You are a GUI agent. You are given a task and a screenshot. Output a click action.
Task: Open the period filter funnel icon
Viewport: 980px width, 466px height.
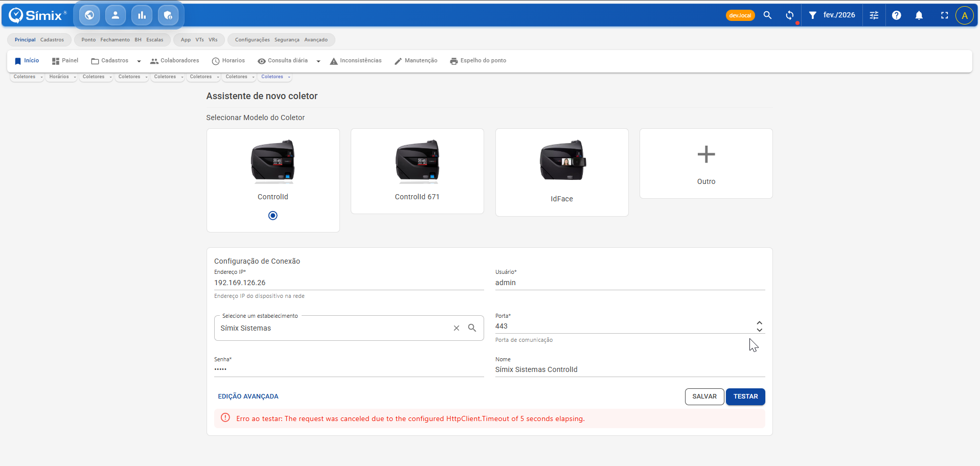[x=812, y=15]
